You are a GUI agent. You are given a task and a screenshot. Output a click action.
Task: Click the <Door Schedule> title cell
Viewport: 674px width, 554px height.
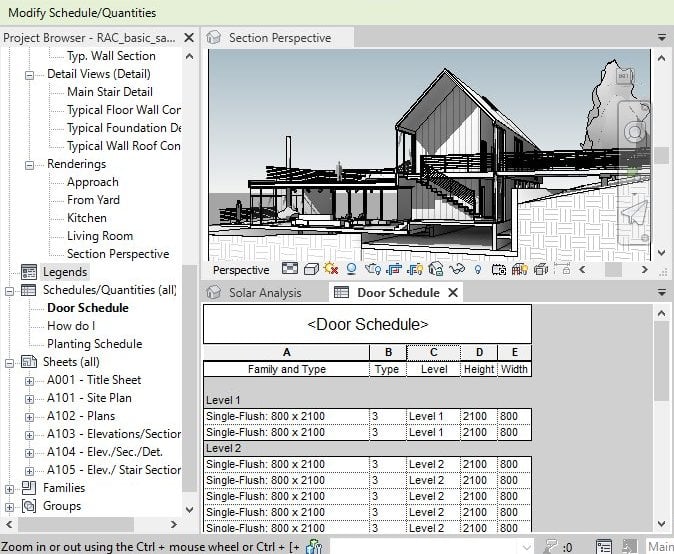[368, 324]
